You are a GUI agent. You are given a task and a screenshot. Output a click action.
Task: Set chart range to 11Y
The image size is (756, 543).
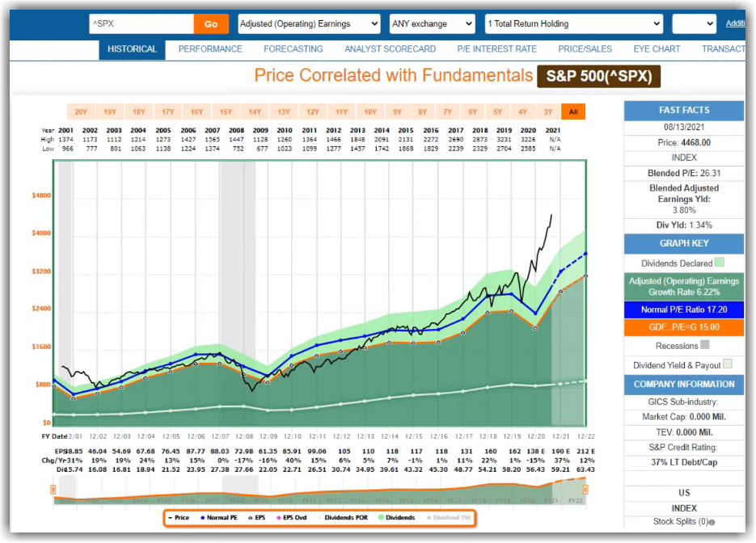tap(342, 112)
